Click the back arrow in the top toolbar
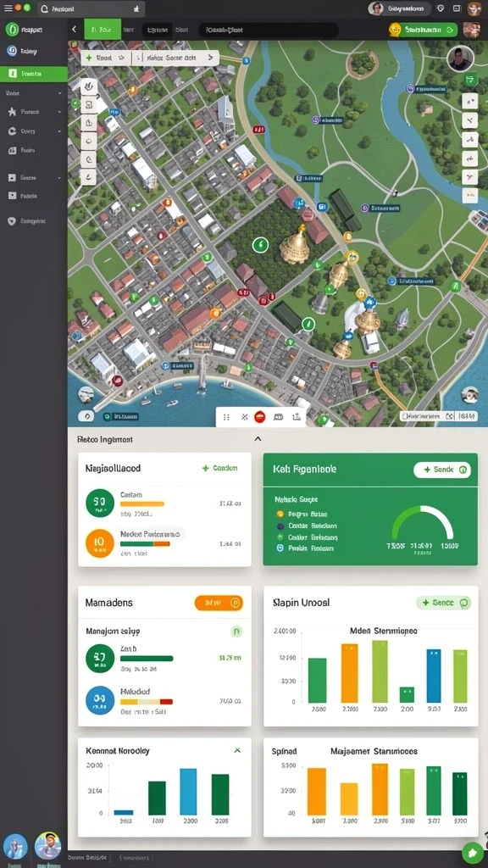This screenshot has height=868, width=488. click(x=75, y=30)
